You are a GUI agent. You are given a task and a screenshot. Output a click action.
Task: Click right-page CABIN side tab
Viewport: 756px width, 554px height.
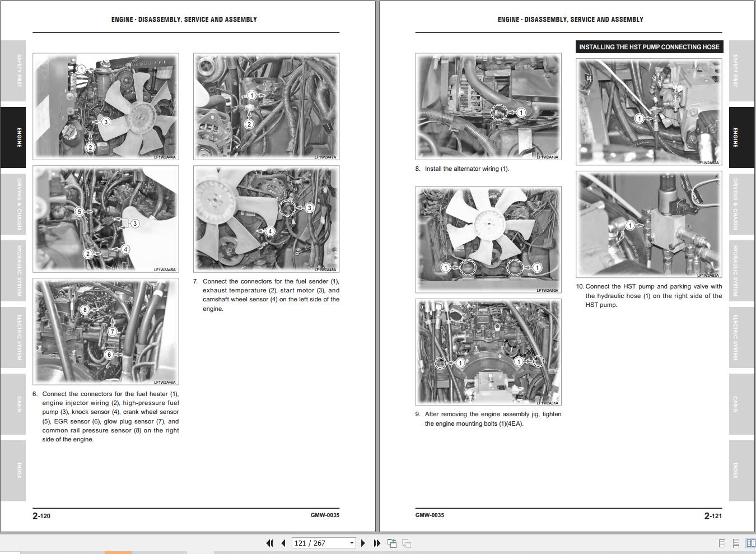point(741,404)
